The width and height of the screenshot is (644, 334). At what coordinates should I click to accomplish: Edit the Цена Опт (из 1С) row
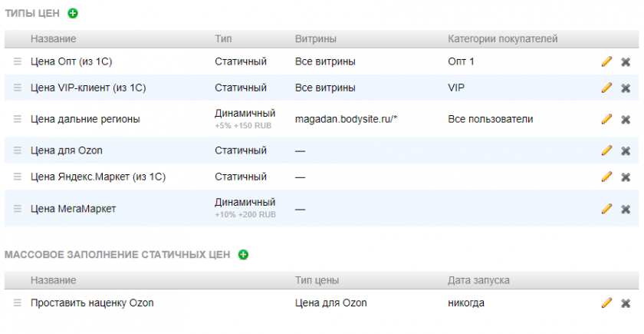pos(606,61)
